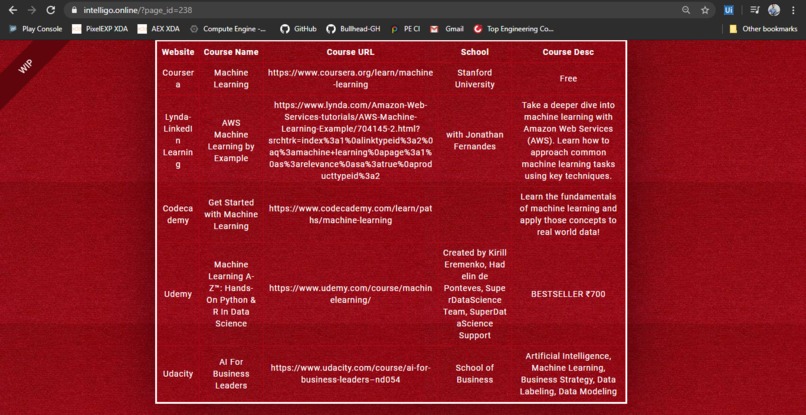This screenshot has height=415, width=806.
Task: Open the AEX XDA bookmark
Action: click(158, 29)
